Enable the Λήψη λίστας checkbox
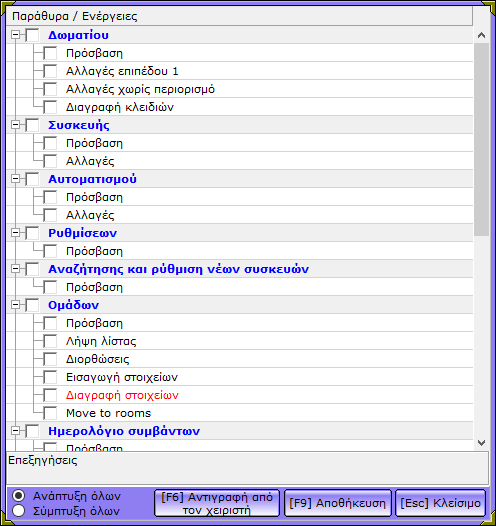Image resolution: width=496 pixels, height=526 pixels. coord(50,341)
